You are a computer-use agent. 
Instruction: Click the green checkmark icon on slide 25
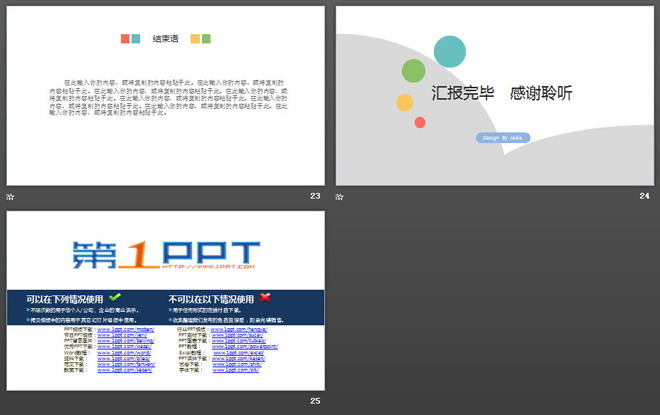click(115, 297)
